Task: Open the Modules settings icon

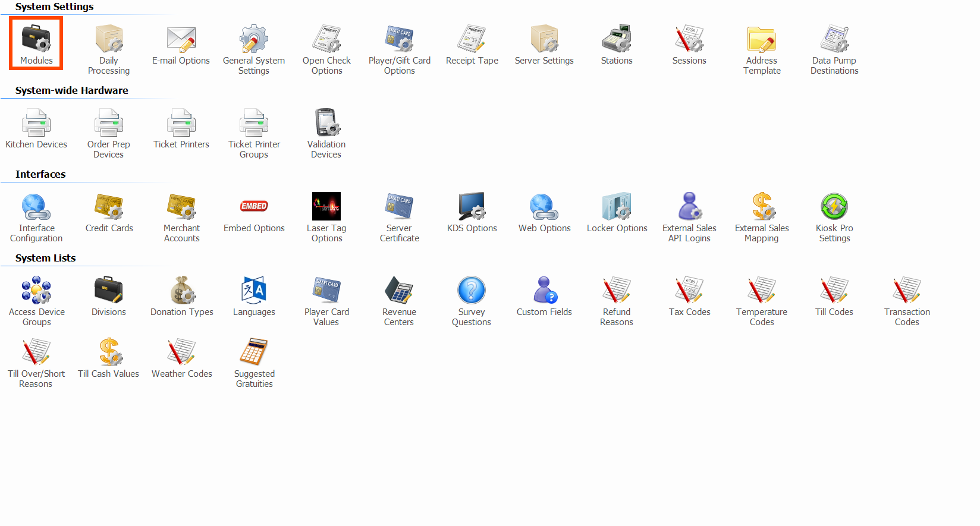Action: [36, 39]
